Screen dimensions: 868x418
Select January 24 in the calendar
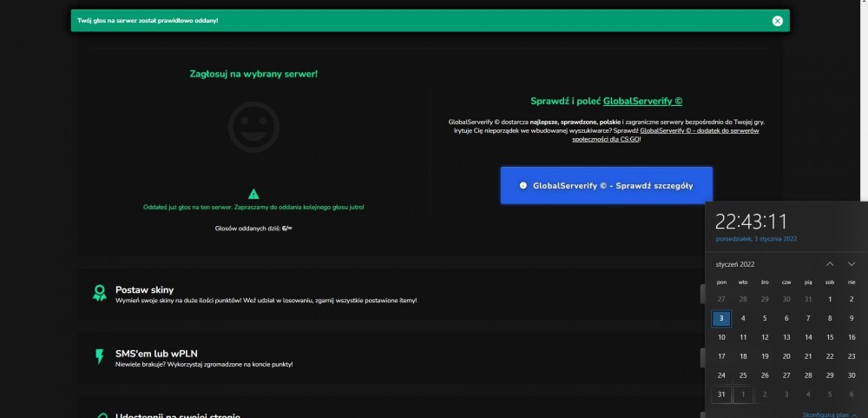point(721,375)
